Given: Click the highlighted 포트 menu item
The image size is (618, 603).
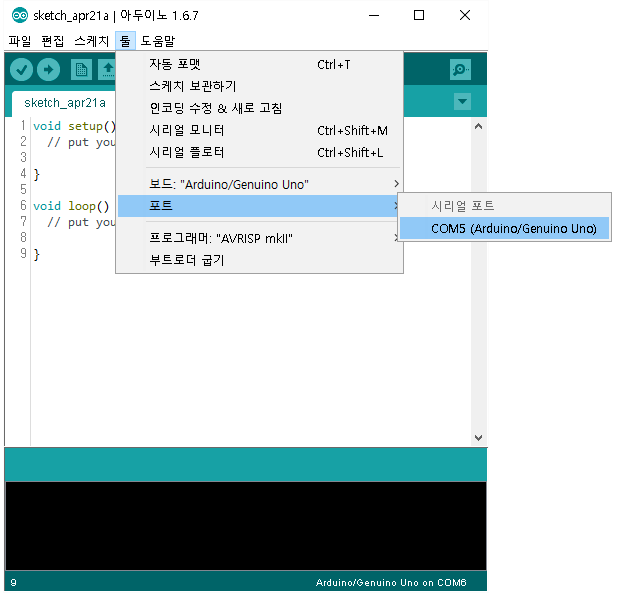Looking at the screenshot, I should [x=258, y=206].
